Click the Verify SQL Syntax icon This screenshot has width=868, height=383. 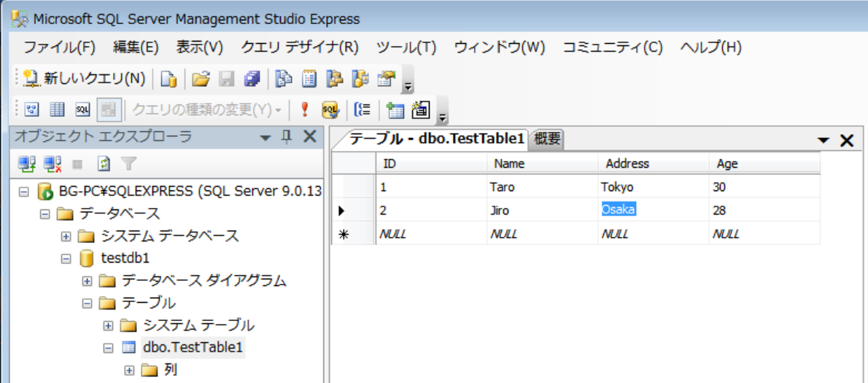(x=330, y=109)
